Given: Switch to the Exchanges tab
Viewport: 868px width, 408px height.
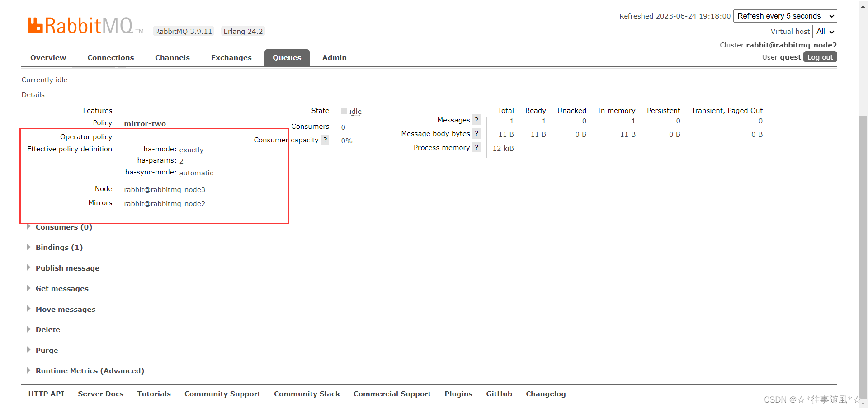Looking at the screenshot, I should pyautogui.click(x=231, y=57).
